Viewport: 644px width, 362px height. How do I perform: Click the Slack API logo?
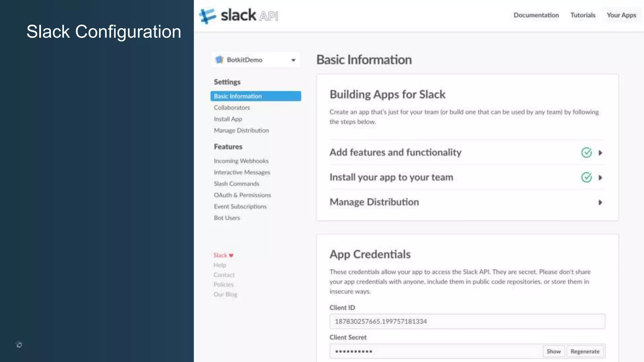[239, 15]
